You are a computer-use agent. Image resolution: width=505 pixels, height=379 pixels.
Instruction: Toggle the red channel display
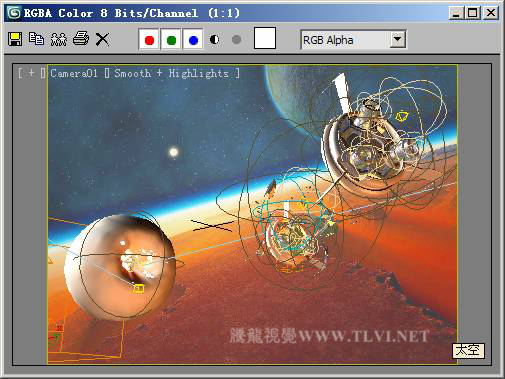[x=149, y=40]
